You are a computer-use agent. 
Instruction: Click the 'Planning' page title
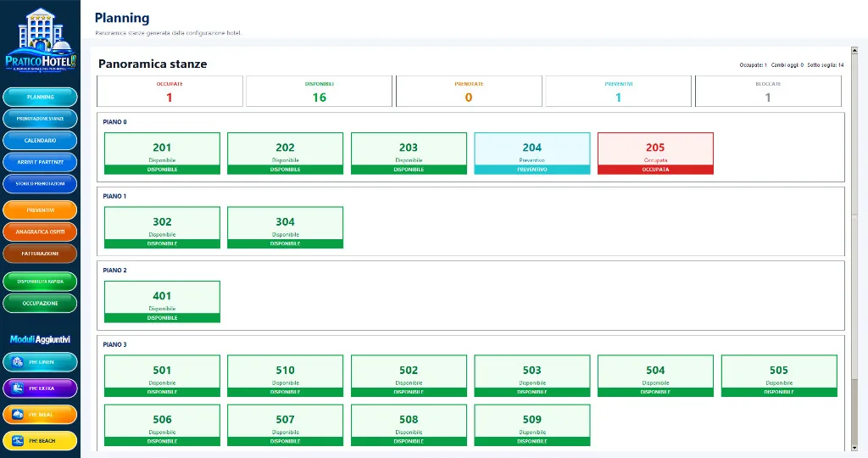[122, 18]
